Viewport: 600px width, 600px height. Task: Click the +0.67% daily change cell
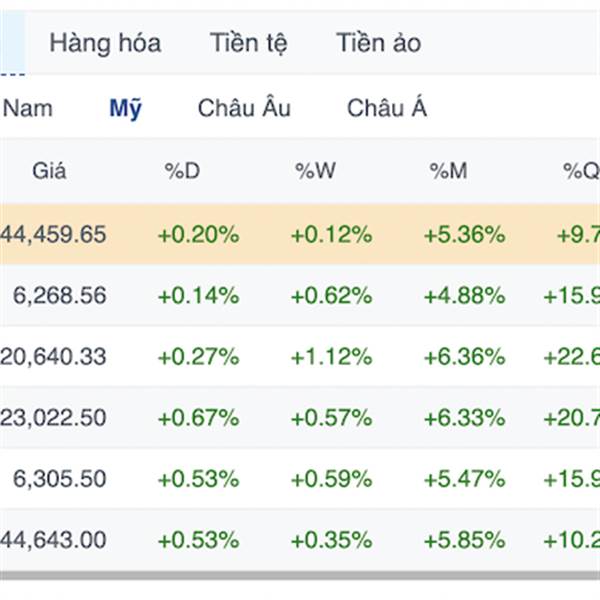(199, 417)
